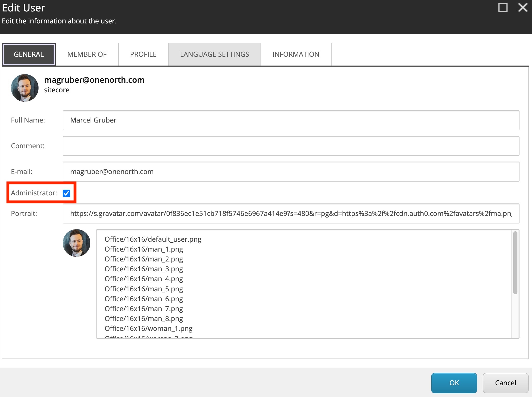Select Office/16x16/man_8.png portrait
Image resolution: width=532 pixels, height=397 pixels.
pyautogui.click(x=144, y=319)
